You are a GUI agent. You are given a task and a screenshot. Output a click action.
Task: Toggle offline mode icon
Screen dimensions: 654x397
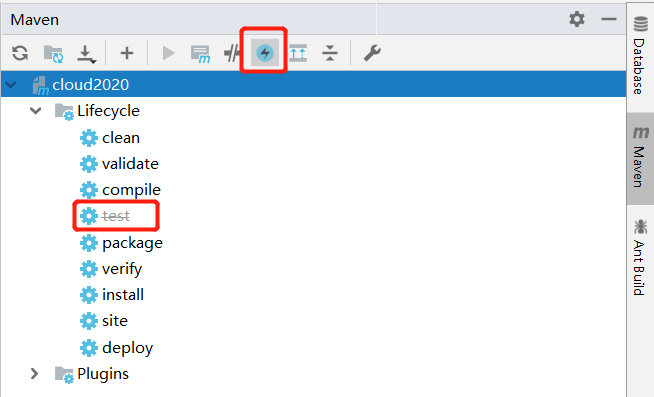coord(232,53)
